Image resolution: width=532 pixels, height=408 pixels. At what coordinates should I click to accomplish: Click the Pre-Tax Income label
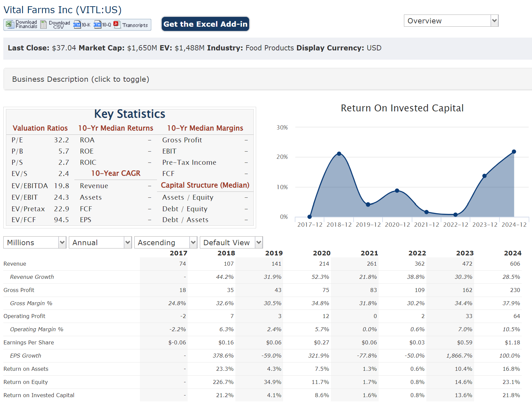(x=189, y=162)
